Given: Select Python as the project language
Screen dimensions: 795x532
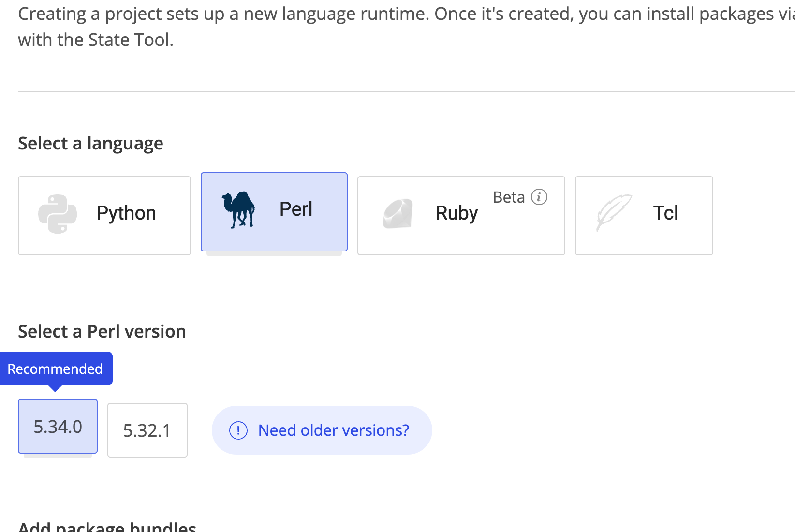Looking at the screenshot, I should pos(104,215).
